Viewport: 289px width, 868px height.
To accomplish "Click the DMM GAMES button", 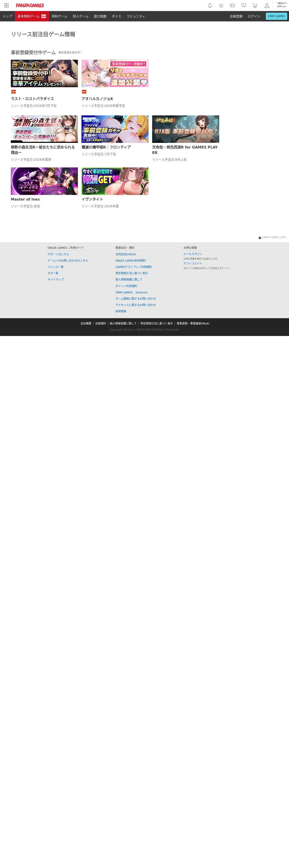I will point(276,16).
